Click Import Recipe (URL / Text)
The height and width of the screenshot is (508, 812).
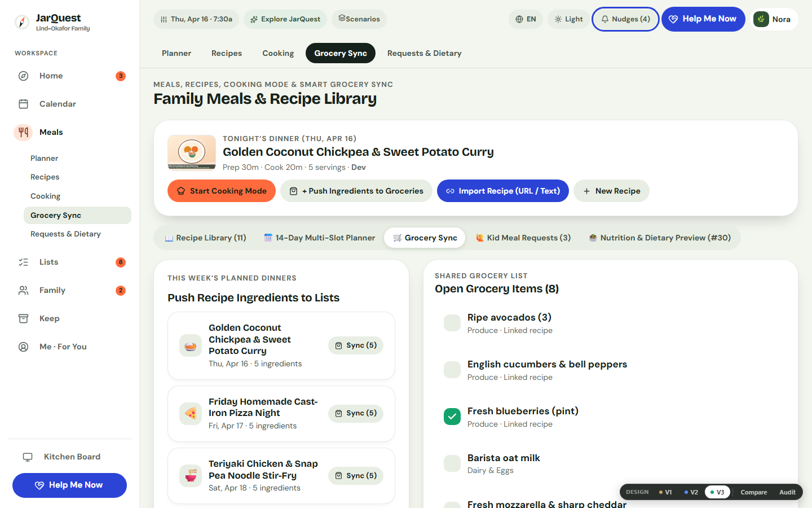pyautogui.click(x=503, y=191)
